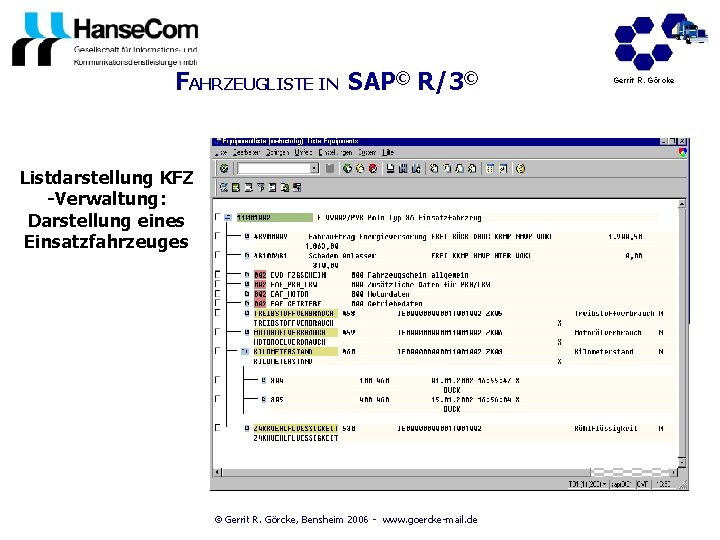Click the detail sheet icon after the filter
Image resolution: width=720 pixels, height=540 pixels.
(272, 187)
